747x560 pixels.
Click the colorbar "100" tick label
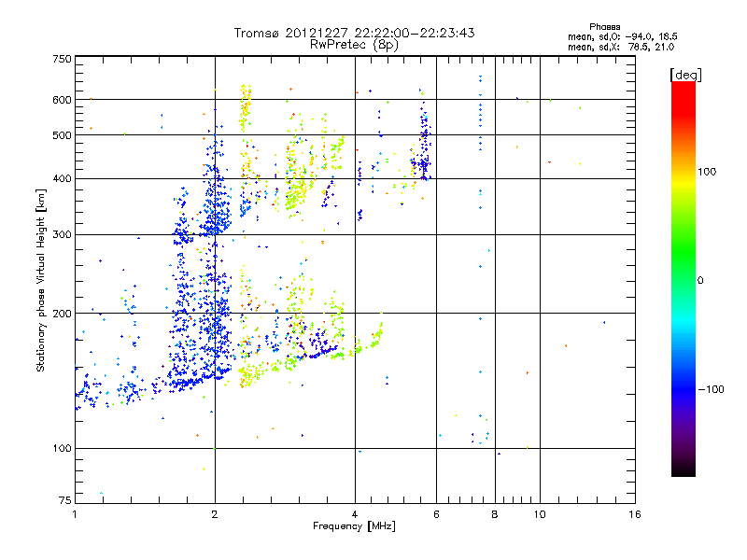(707, 172)
